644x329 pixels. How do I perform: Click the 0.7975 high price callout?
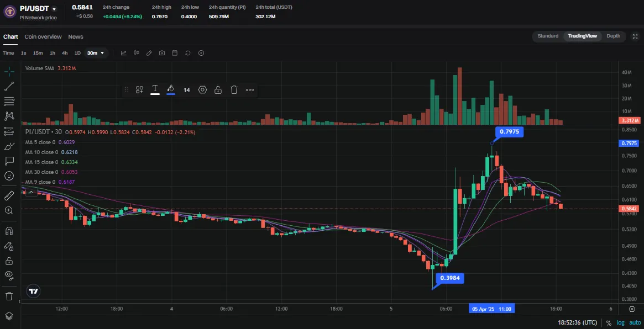(x=509, y=132)
